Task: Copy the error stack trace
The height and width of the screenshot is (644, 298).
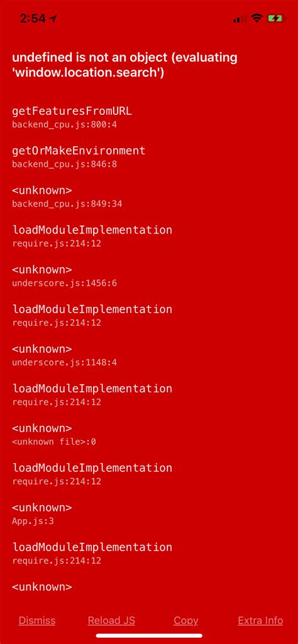Action: (x=185, y=621)
